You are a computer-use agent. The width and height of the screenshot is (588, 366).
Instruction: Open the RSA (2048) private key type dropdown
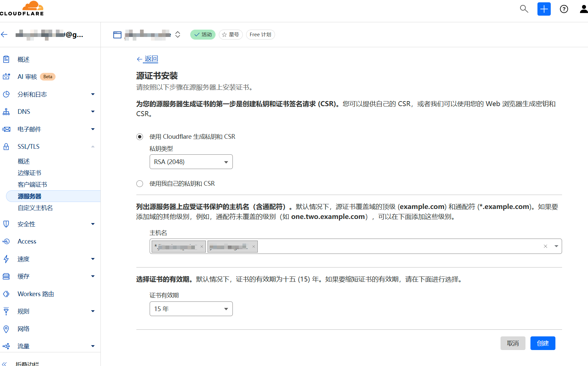point(191,162)
